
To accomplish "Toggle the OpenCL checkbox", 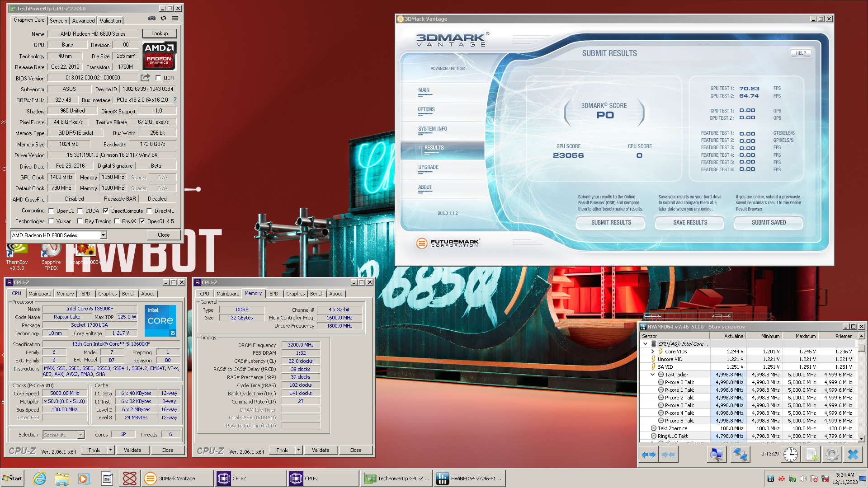I will click(51, 211).
